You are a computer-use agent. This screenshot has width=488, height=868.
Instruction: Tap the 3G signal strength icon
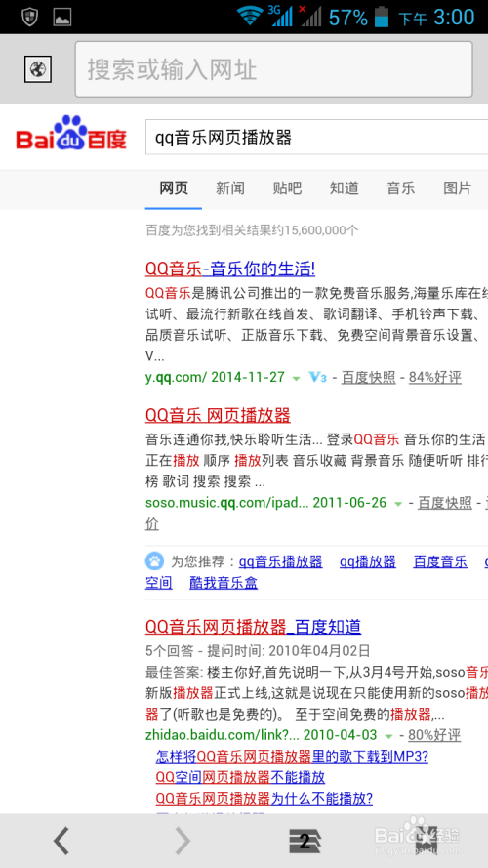[280, 17]
